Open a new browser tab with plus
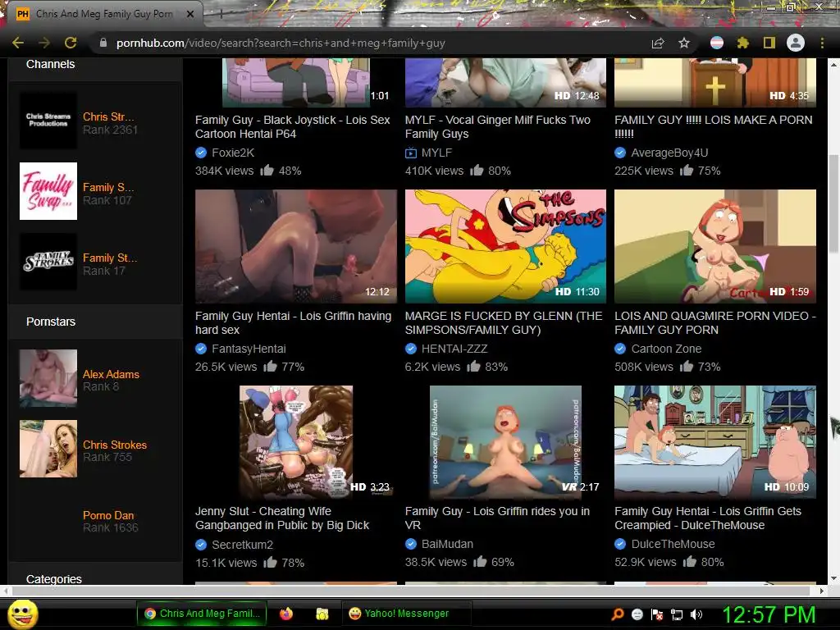Screen dimensions: 840x630 click(220, 14)
